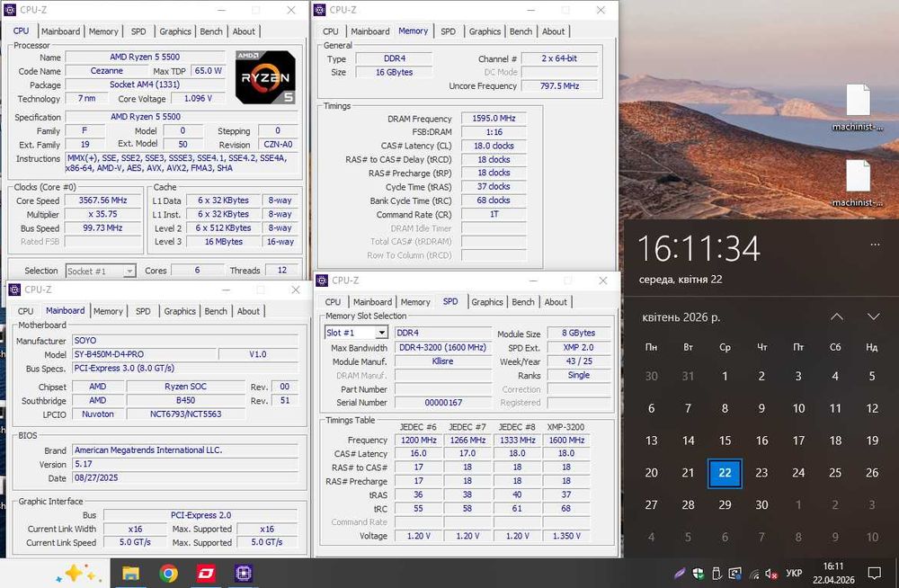This screenshot has width=899, height=588.
Task: Click the Core Voltage value 1.096 V
Action: pyautogui.click(x=198, y=98)
